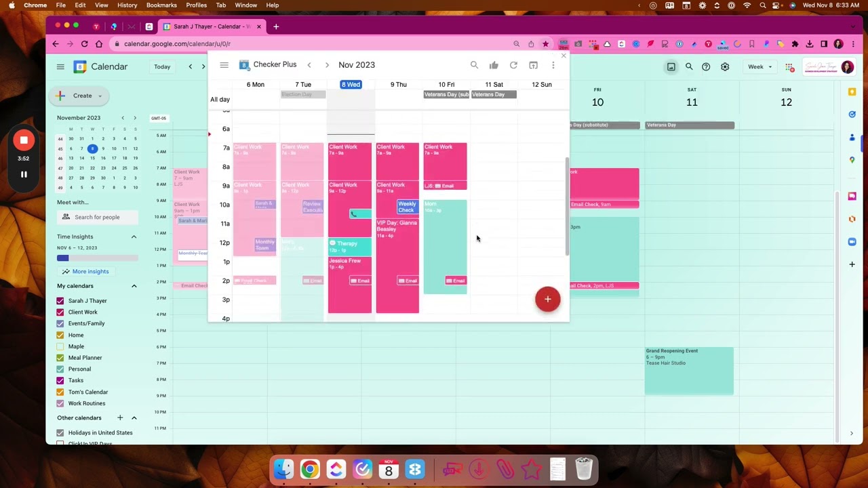Open the Checker Plus hamburger menu
868x488 pixels.
pyautogui.click(x=224, y=65)
